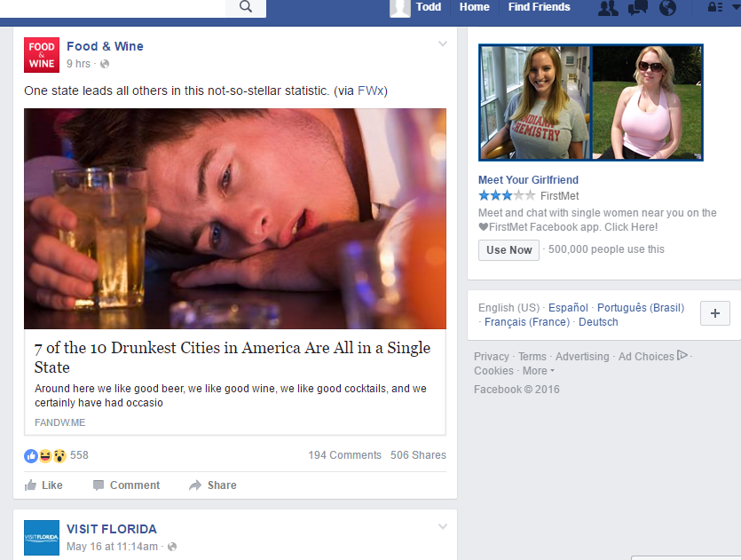Open the messages icon in top bar
The image size is (741, 560).
(x=638, y=8)
